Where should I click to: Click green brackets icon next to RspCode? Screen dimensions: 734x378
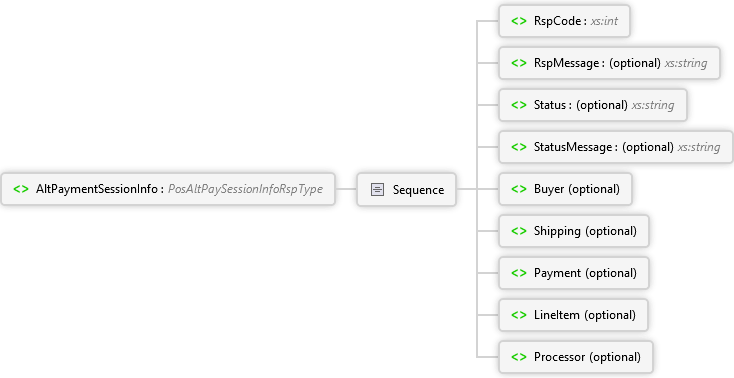519,21
